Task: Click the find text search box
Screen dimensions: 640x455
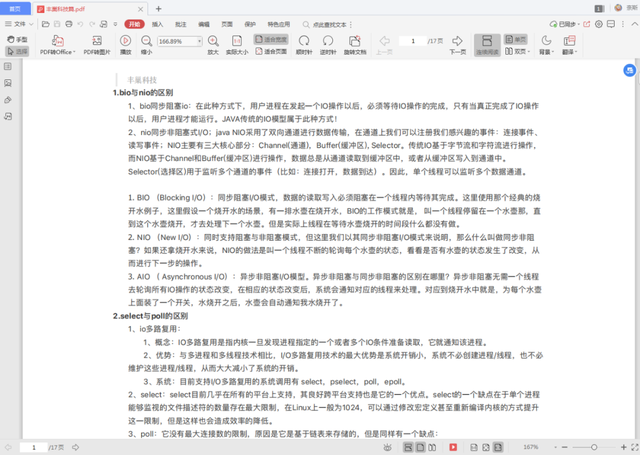Action: (327, 25)
